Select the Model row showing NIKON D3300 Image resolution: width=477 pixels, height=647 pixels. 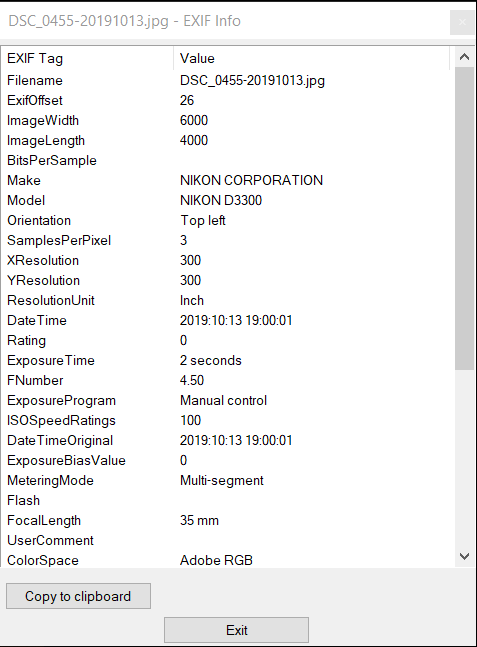[x=225, y=200]
